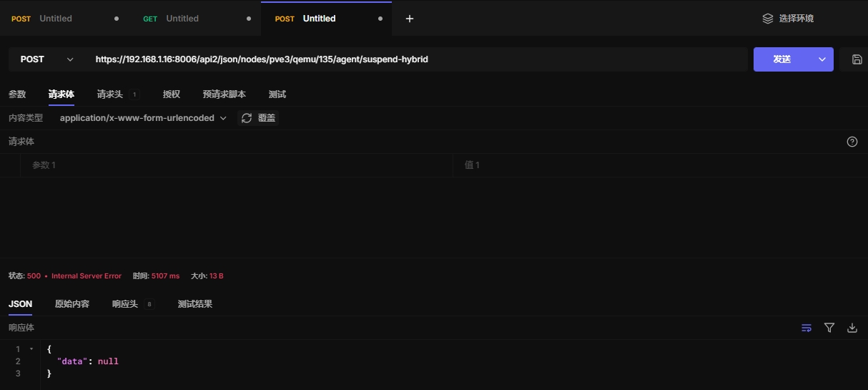Viewport: 868px width, 390px height.
Task: Click the layers icon for 选择环境
Action: click(x=768, y=19)
